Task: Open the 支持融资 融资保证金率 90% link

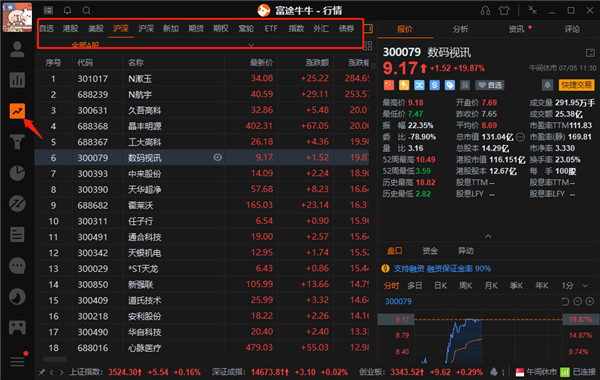Action: pos(442,269)
